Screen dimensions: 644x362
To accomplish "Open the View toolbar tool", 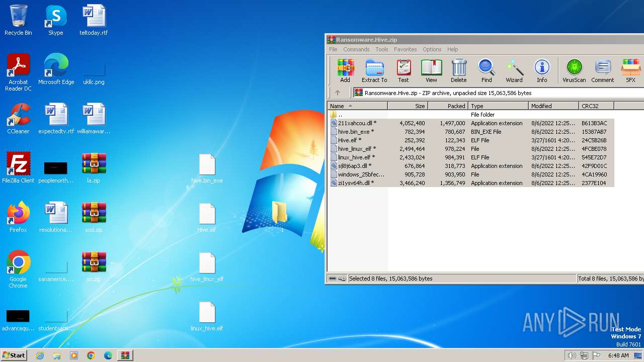I will [431, 70].
